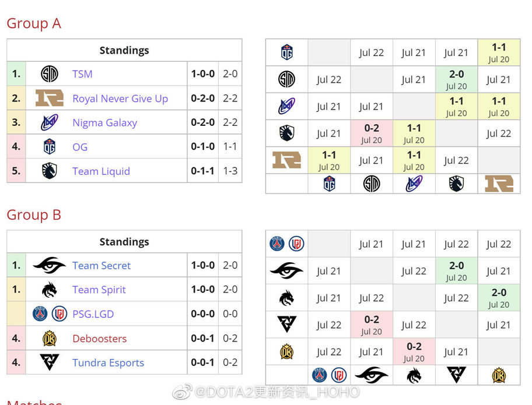Click the Nigma Galaxy logo in standings
Screen dimensions: 532x405
click(x=50, y=122)
